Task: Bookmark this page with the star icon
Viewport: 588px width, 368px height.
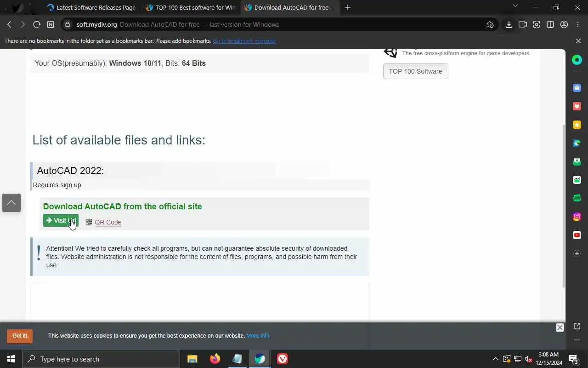Action: (x=490, y=24)
